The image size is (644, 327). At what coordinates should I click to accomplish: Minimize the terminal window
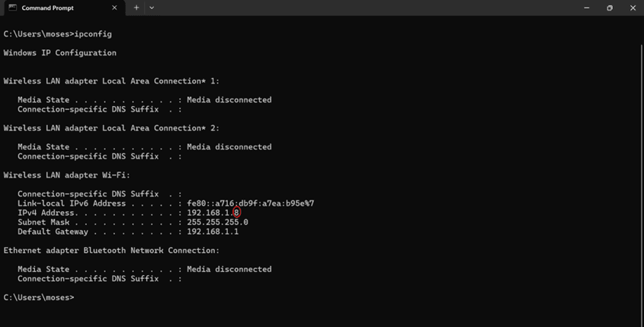(x=587, y=8)
